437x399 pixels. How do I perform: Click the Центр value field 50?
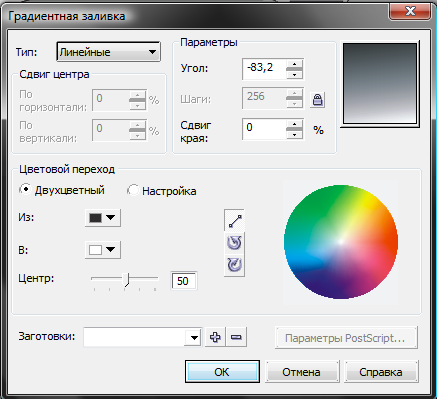pos(184,281)
